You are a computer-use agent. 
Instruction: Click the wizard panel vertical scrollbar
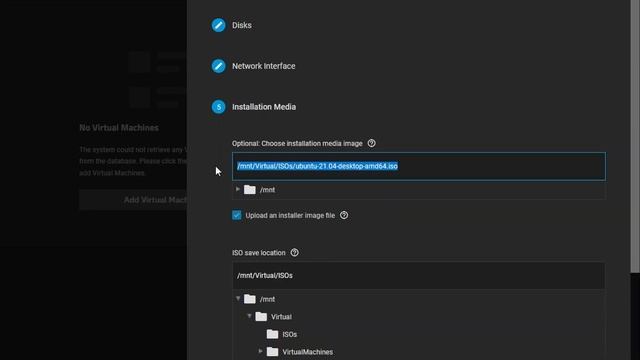coord(635,136)
